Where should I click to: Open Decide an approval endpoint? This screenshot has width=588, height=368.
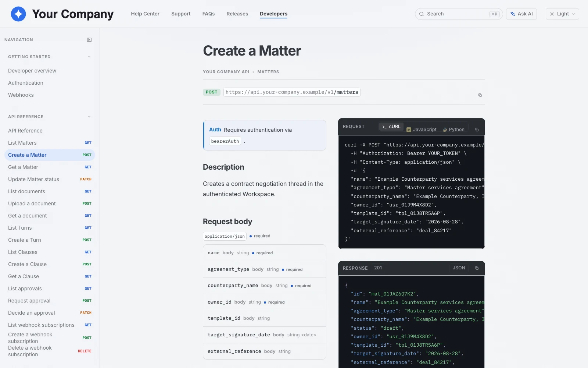(x=50, y=313)
